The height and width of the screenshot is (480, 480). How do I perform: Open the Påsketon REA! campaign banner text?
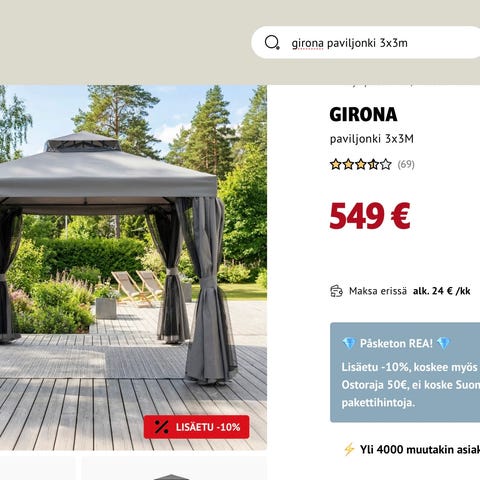tap(396, 343)
